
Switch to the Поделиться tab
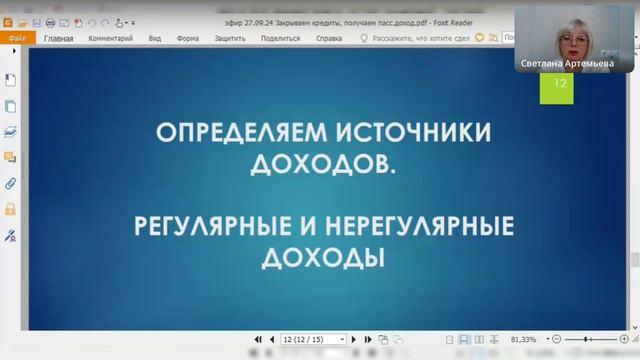point(280,38)
